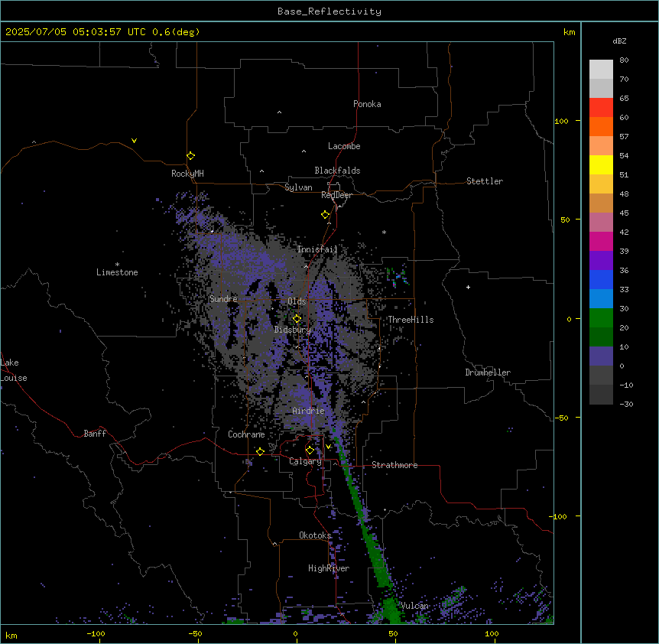
Task: Click the -50 tick on the vertical axis
Action: click(x=561, y=418)
